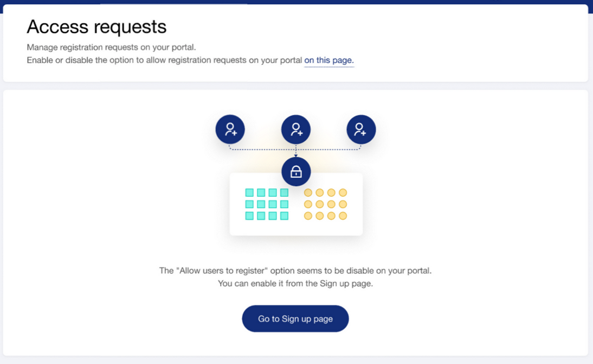The height and width of the screenshot is (364, 593).
Task: Click the top-left yellow circle
Action: (308, 192)
